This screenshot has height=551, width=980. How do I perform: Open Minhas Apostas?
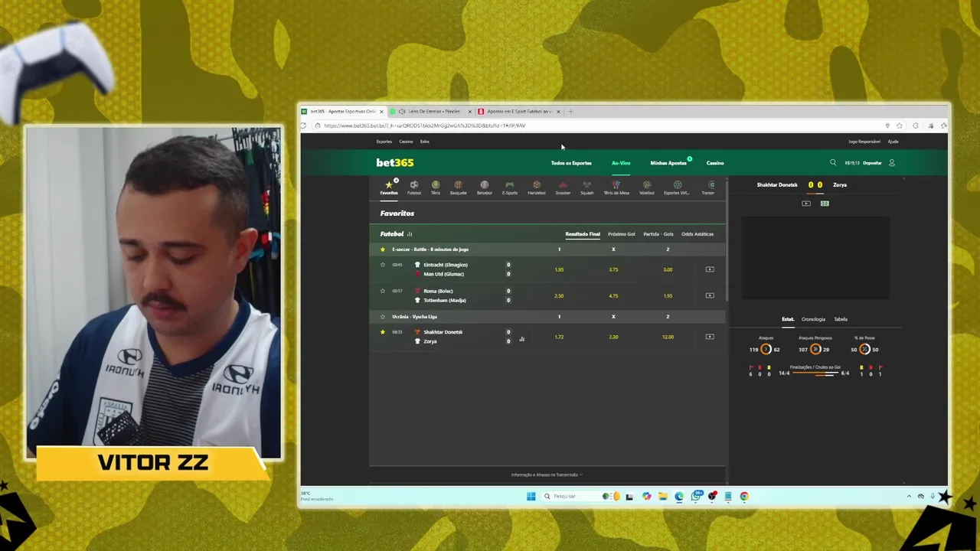[x=668, y=163]
